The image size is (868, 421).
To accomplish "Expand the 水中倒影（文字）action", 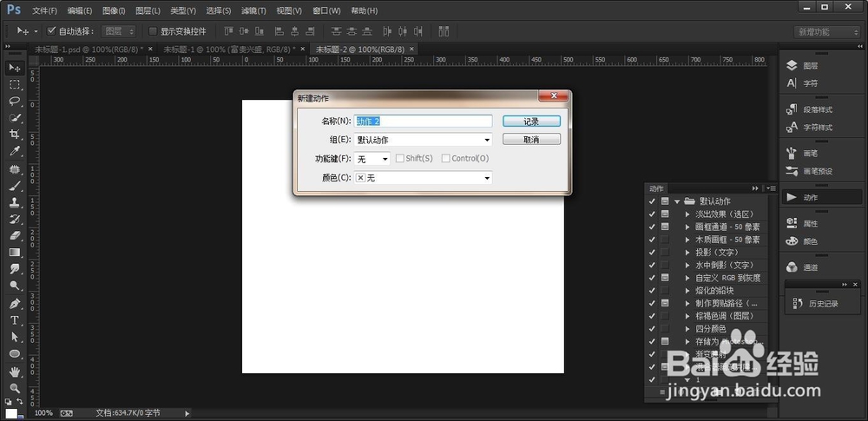I will pos(687,266).
